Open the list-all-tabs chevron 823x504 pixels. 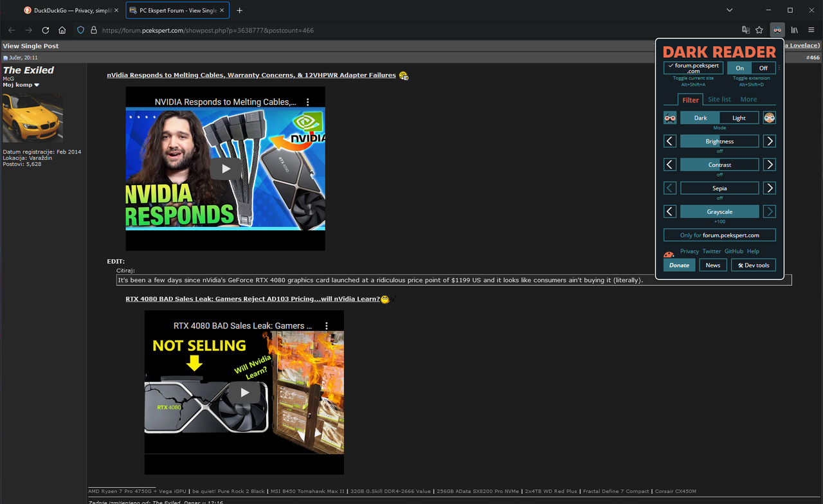[x=729, y=10]
